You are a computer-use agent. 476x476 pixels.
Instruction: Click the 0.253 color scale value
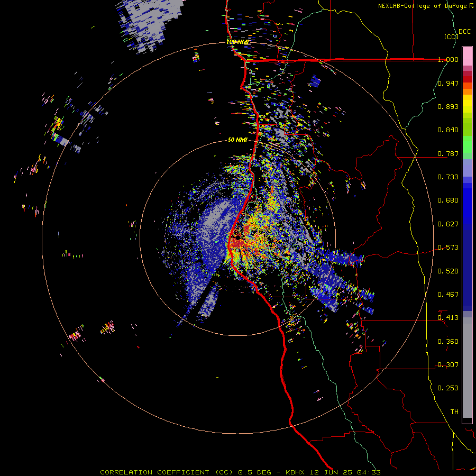(448, 388)
